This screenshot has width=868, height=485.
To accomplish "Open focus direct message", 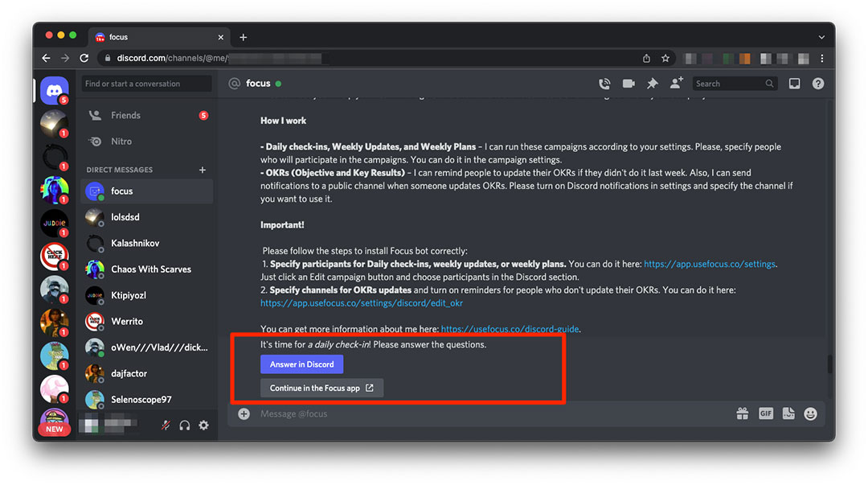I will coord(147,191).
